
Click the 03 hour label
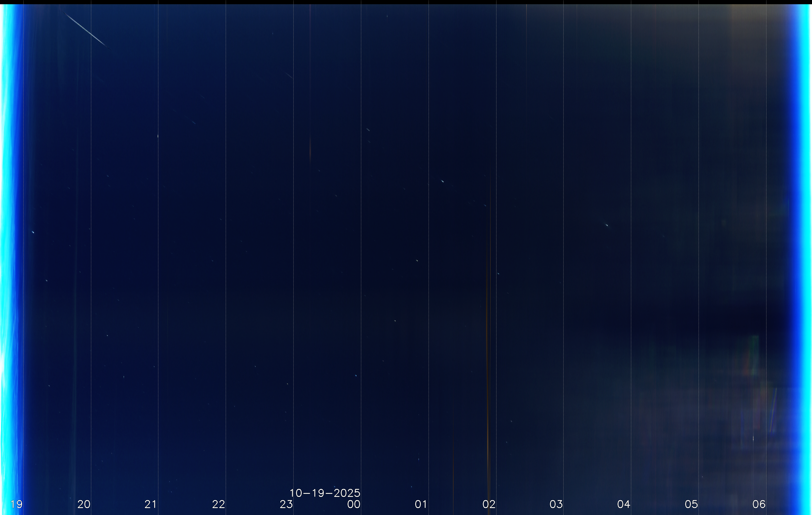coord(556,504)
